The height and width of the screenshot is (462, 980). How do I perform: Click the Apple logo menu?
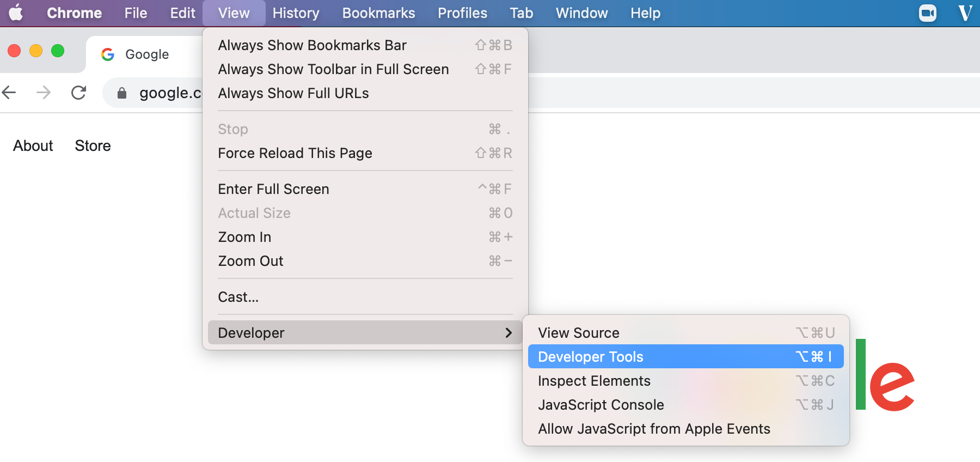click(16, 13)
